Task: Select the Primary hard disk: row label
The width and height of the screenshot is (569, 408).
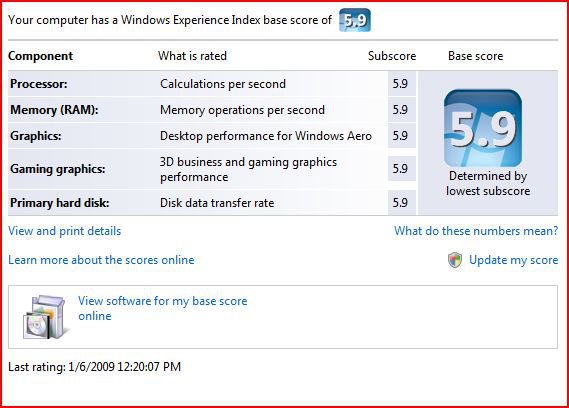Action: coord(60,203)
